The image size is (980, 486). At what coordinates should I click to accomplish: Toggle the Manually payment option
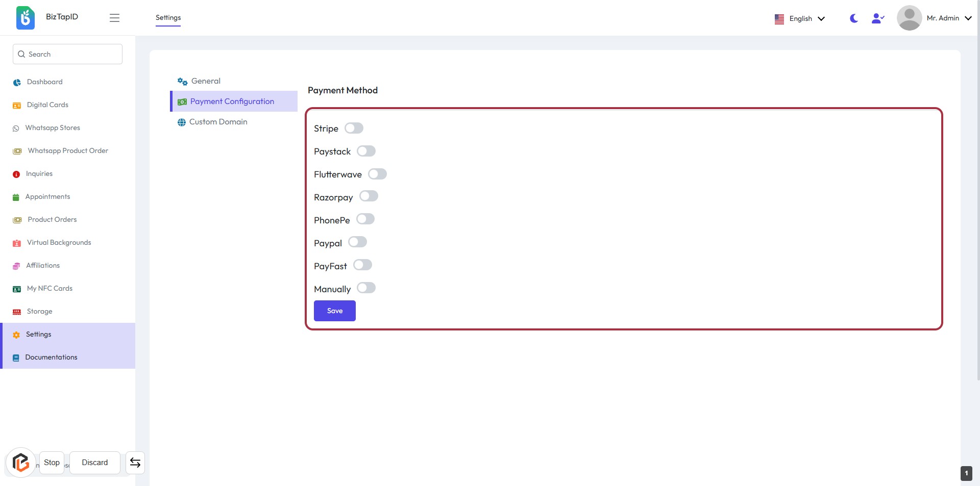(366, 288)
